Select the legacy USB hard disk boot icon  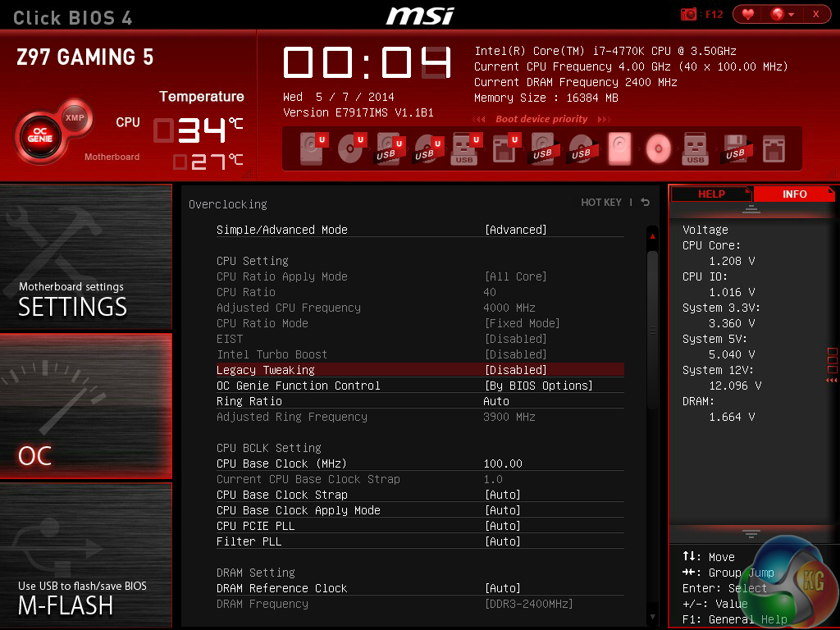point(545,148)
